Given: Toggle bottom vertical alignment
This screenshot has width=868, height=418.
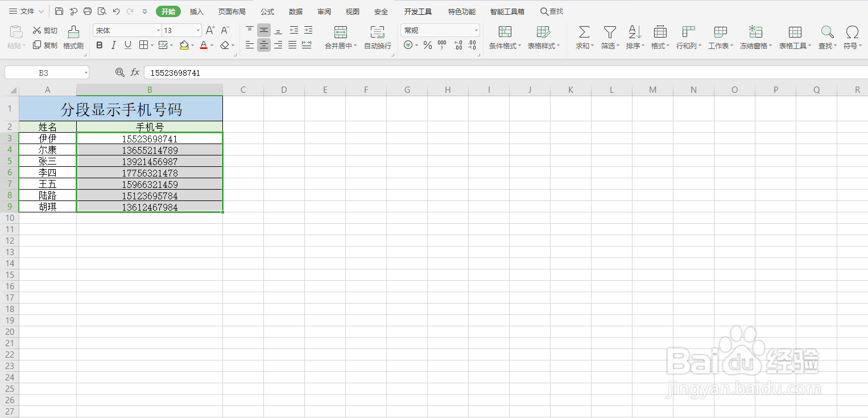Looking at the screenshot, I should click(x=278, y=30).
